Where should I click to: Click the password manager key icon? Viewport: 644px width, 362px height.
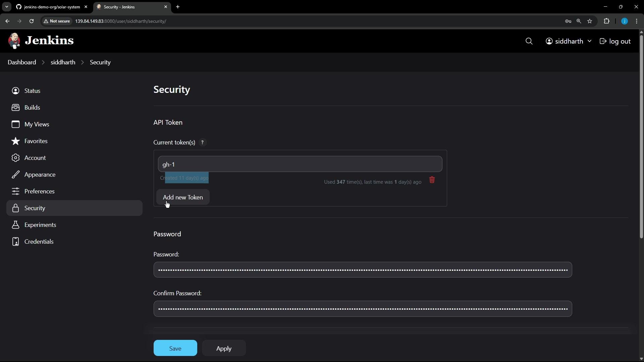coord(568,21)
